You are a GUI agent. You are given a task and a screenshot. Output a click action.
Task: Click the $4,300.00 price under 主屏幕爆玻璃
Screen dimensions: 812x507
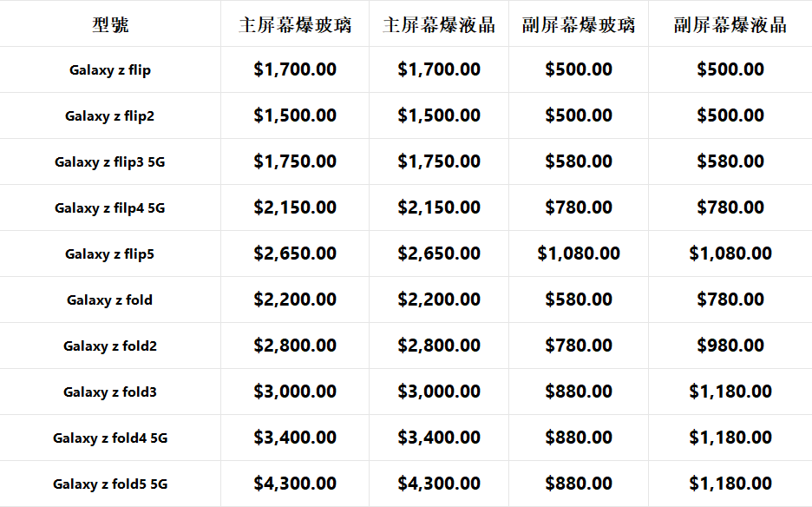tap(295, 484)
